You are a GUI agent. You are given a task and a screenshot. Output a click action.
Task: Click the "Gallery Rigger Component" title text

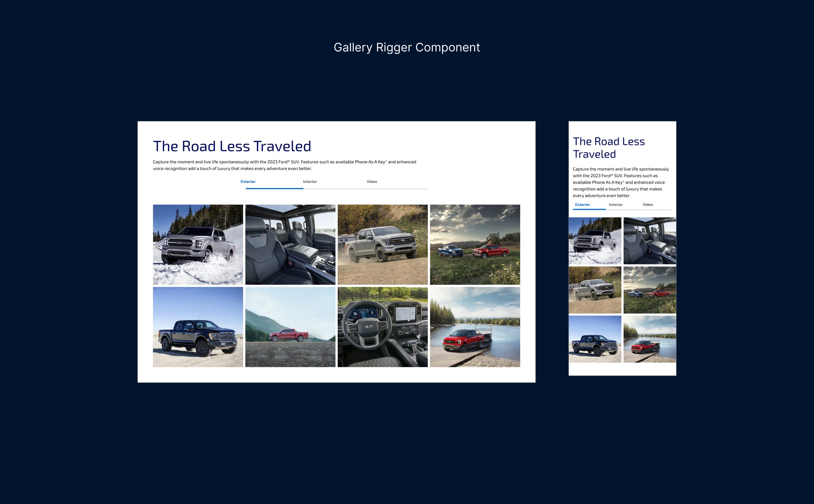click(x=407, y=47)
